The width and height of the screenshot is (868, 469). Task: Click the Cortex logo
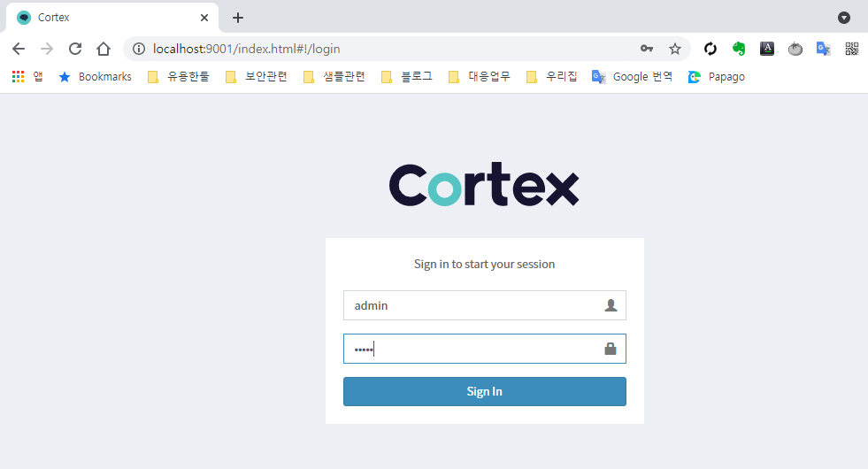tap(484, 184)
